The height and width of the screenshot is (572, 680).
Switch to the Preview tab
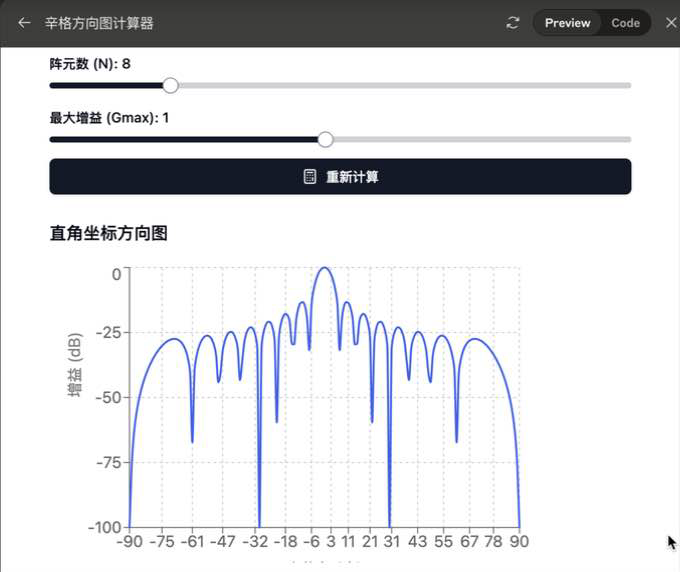(567, 23)
